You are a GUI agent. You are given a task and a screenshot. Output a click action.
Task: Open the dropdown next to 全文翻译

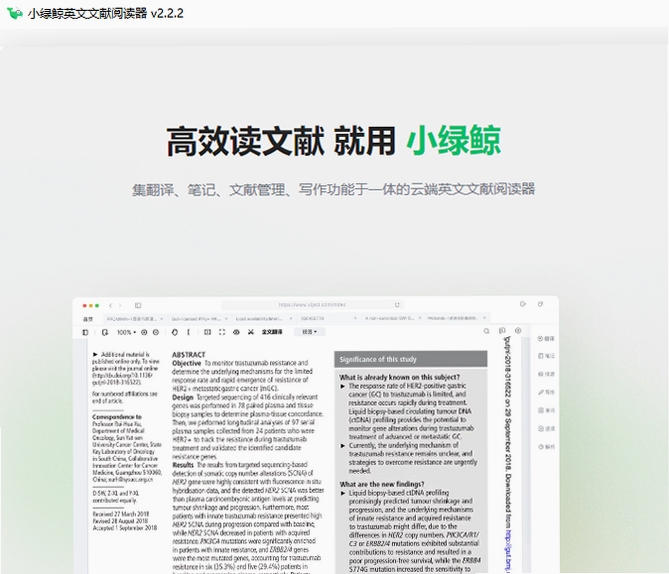point(310,332)
